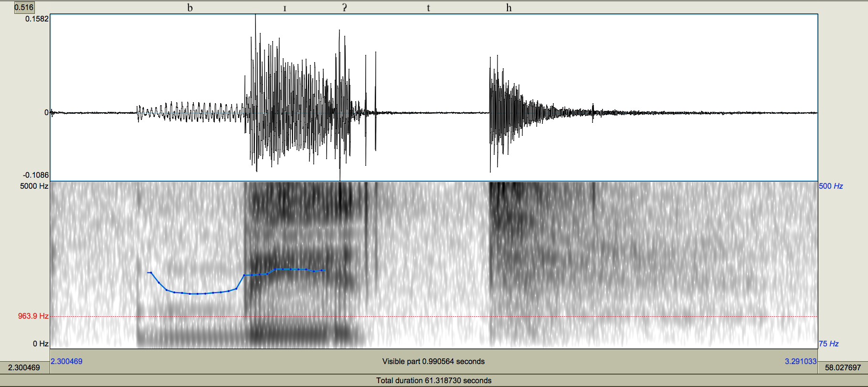Click the visible part 0.990564 seconds bar
This screenshot has width=868, height=387.
click(x=434, y=361)
